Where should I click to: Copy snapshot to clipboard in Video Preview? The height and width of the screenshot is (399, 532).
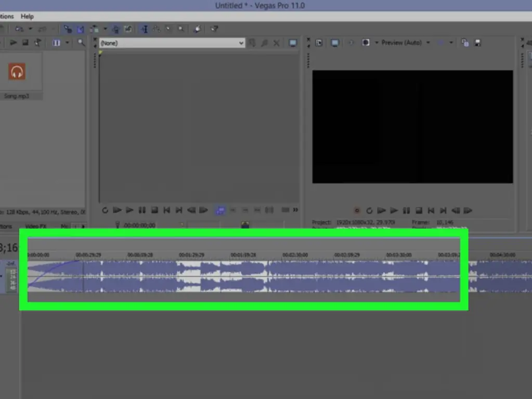465,43
